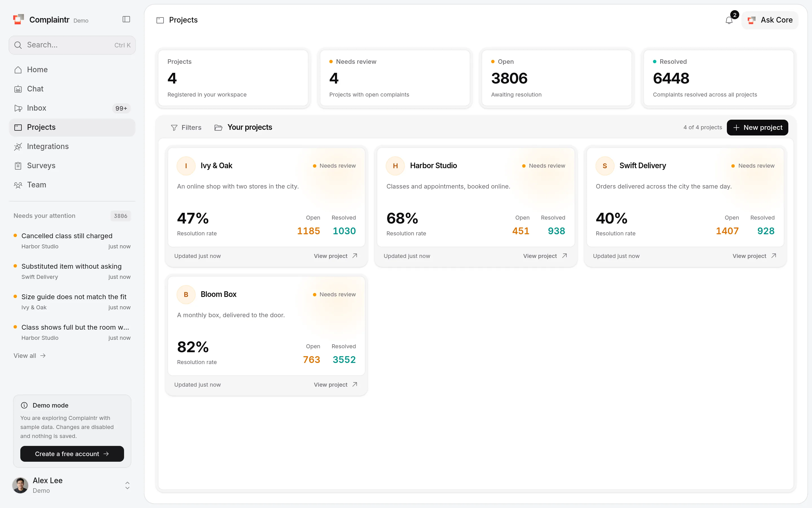Click the Swift Delivery S avatar
The width and height of the screenshot is (812, 508).
605,166
